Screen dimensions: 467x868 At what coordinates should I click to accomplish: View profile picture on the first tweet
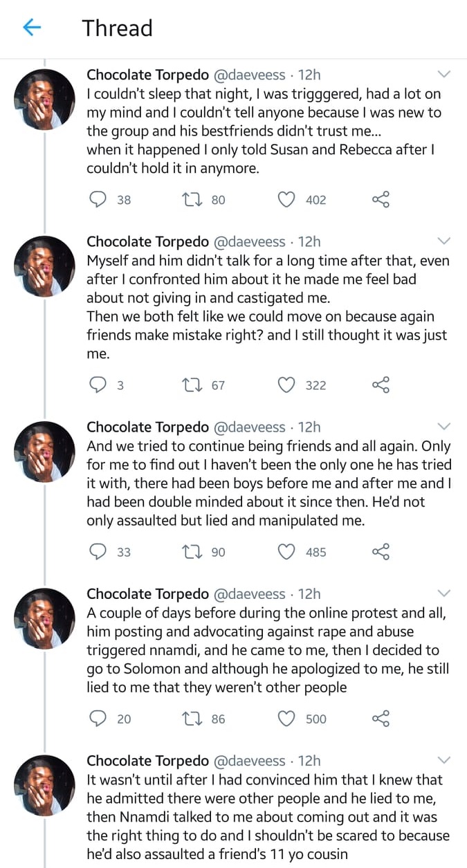tap(44, 100)
